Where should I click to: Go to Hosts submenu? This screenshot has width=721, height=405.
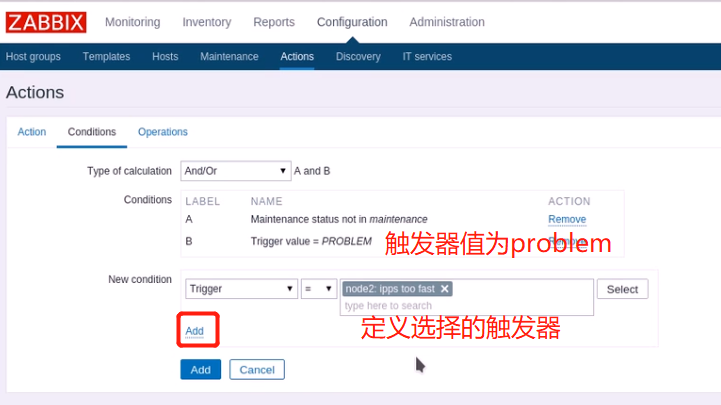coord(165,57)
